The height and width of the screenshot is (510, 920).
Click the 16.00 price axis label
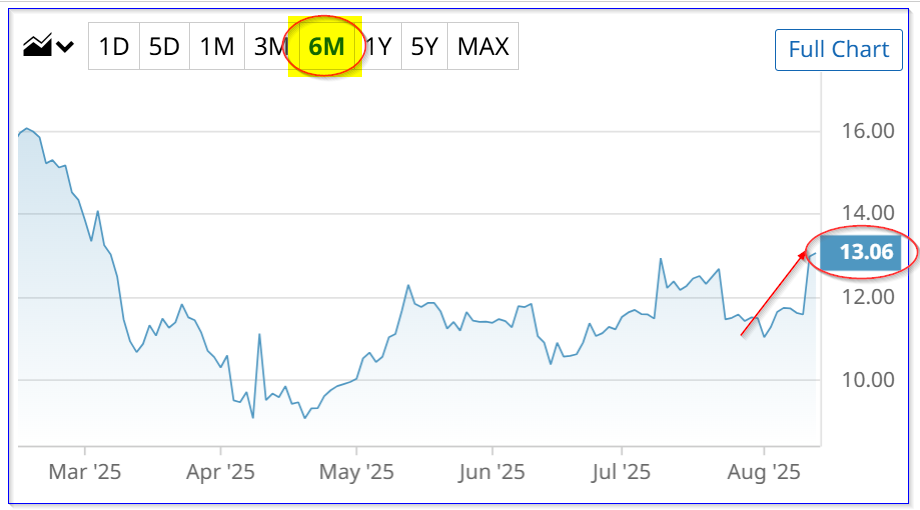[x=868, y=131]
